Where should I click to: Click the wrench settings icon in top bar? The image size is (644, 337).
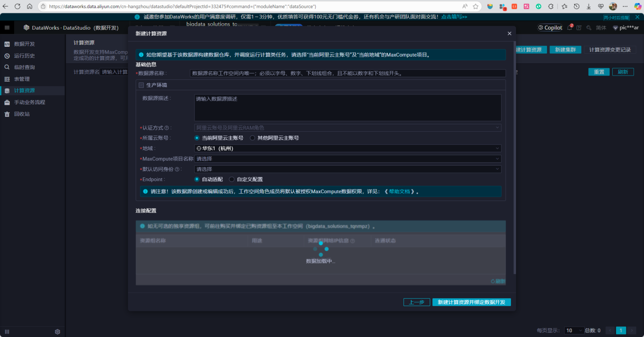(589, 27)
